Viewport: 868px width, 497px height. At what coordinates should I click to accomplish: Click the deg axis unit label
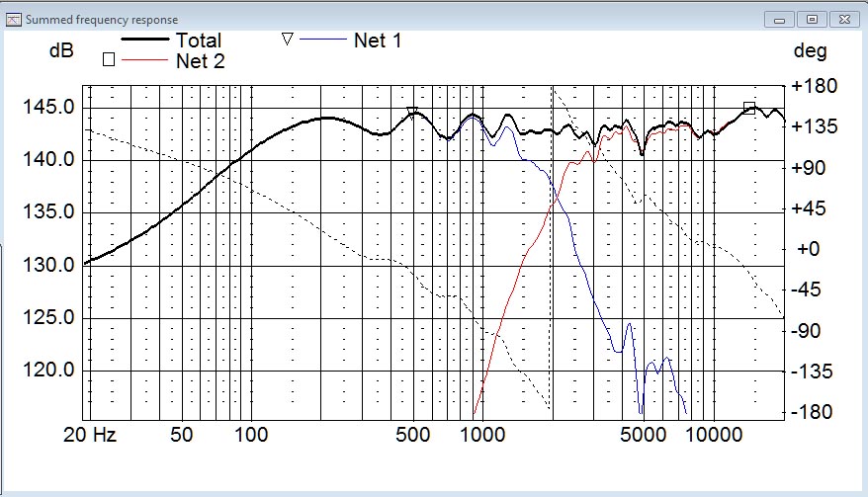pos(810,51)
